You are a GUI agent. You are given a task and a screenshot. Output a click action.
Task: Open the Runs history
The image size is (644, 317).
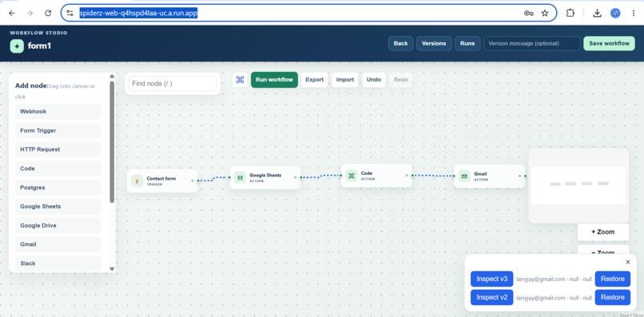(467, 44)
